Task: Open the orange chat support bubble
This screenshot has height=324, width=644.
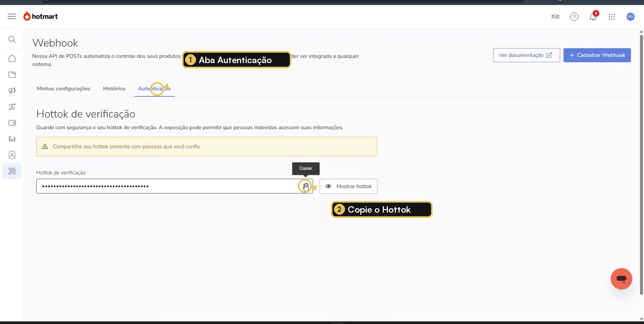Action: [621, 279]
